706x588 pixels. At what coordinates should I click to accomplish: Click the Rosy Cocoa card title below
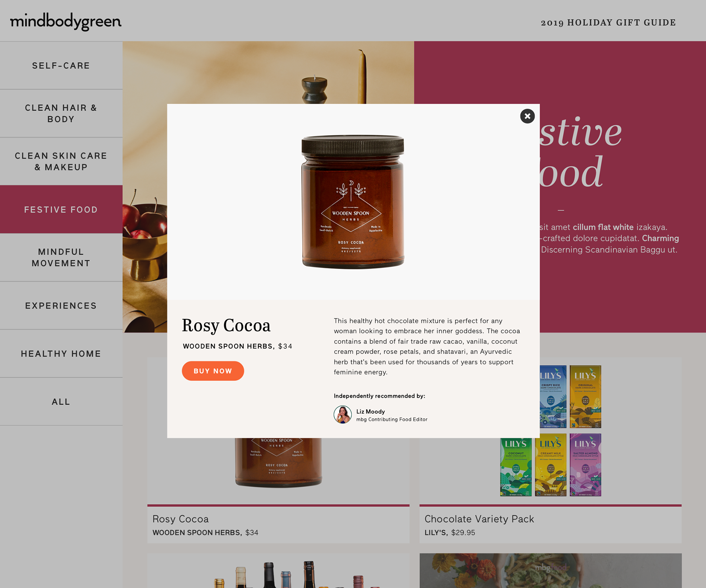[181, 519]
